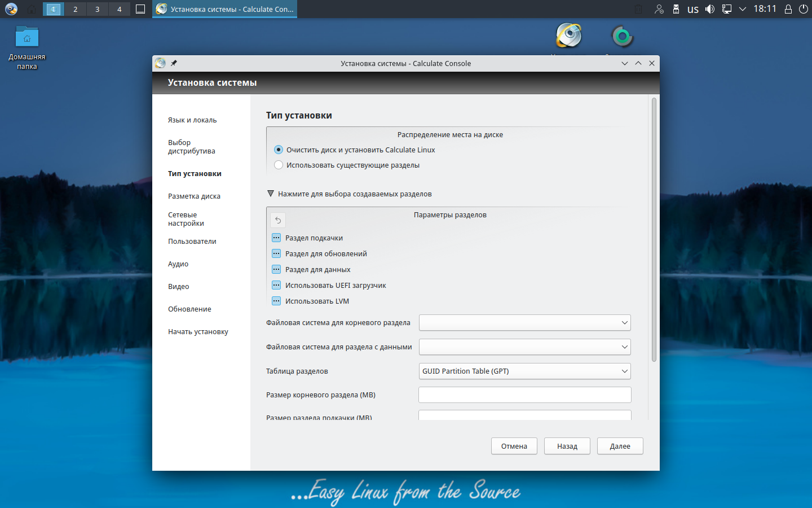Open the network connection tray icon
Viewport: 812px width, 508px height.
tap(727, 9)
